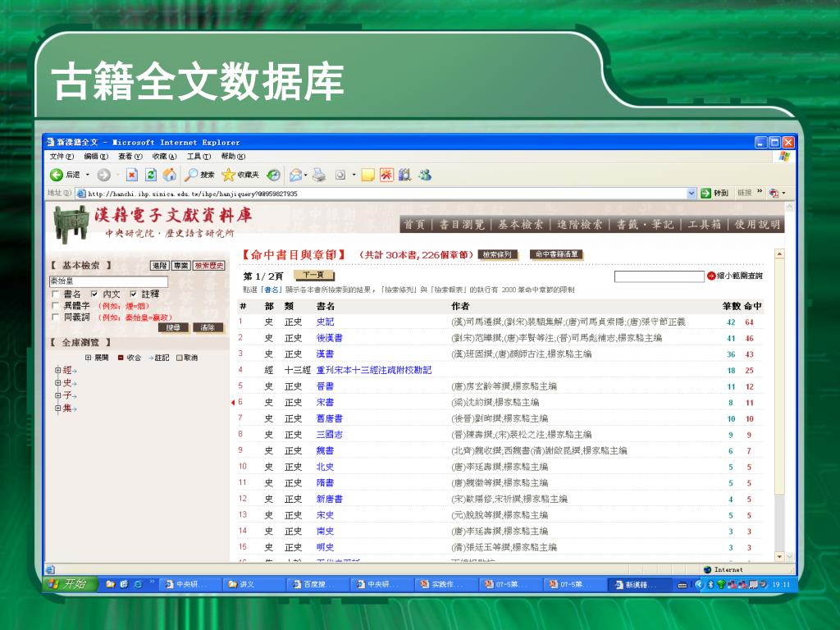Click the 下一頁 next page button

click(x=314, y=276)
